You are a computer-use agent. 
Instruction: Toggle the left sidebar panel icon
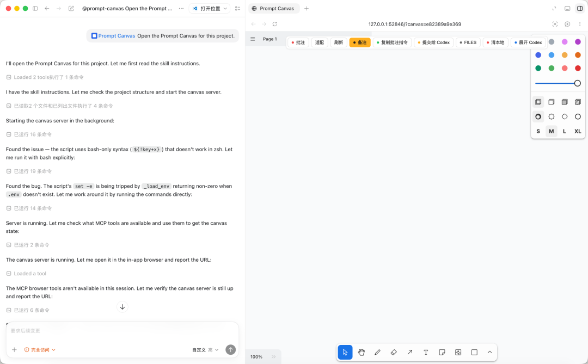pyautogui.click(x=35, y=8)
